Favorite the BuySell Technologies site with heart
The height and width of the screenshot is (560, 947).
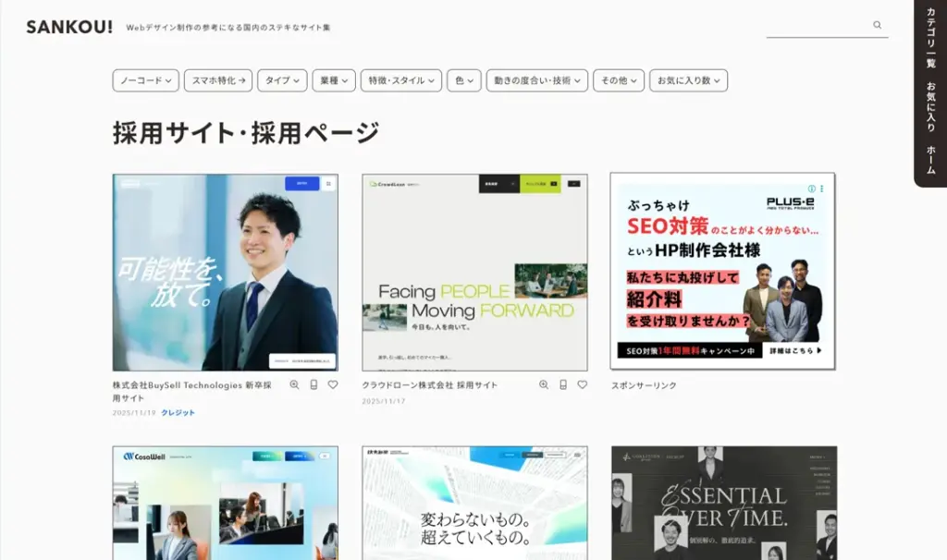coord(333,384)
